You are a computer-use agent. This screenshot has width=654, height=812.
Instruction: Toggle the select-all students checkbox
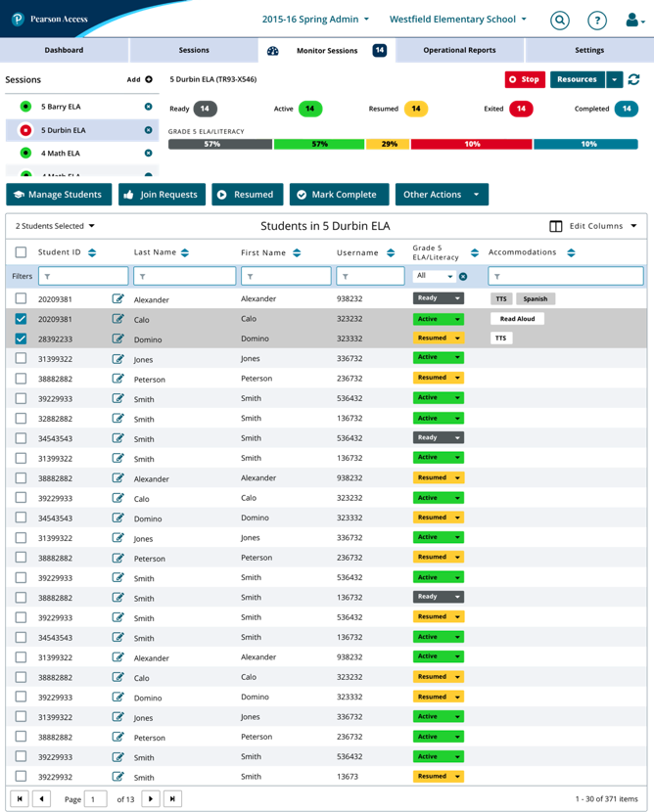[21, 252]
